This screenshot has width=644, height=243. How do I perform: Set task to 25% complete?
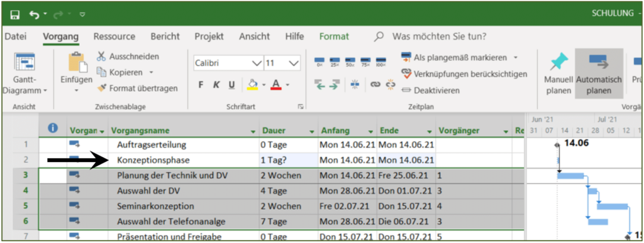click(335, 62)
